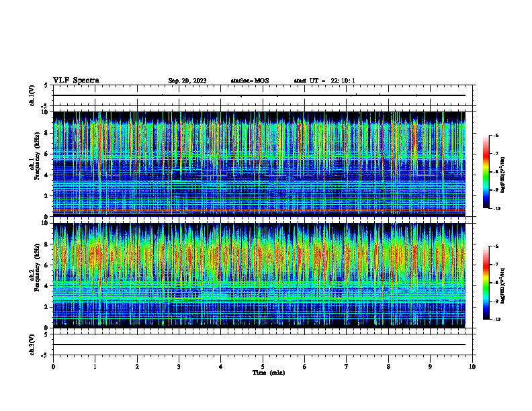532x411 pixels.
Task: Click the "-6" label on ch.2 color bar
Action: point(496,246)
